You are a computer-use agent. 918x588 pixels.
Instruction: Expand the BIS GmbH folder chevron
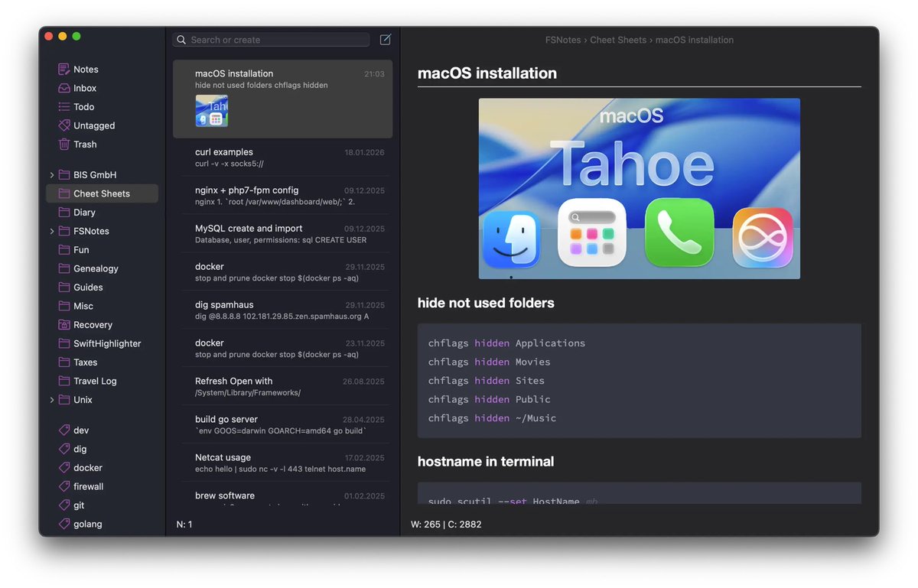click(52, 175)
